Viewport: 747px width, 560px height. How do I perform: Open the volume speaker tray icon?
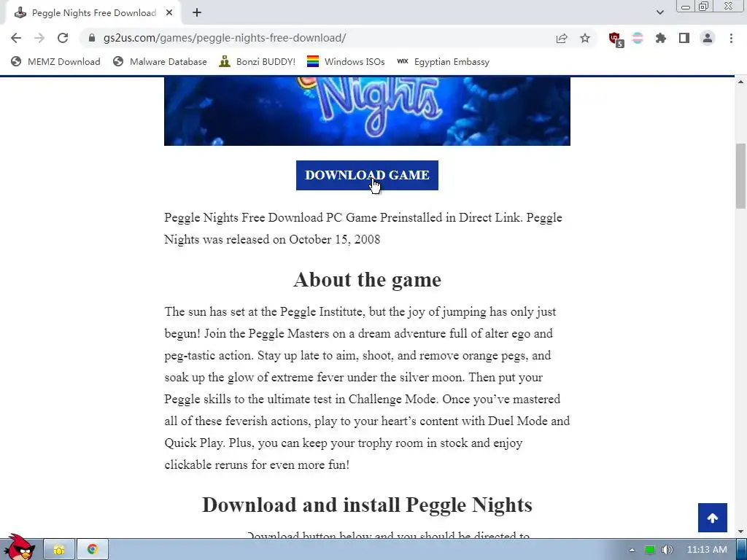point(667,550)
